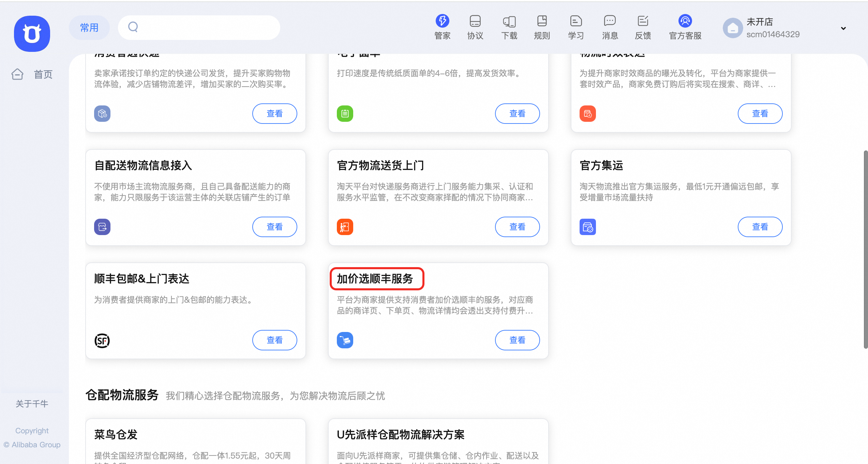Click the red logistics timeliness card icon
The image size is (868, 464).
(588, 114)
